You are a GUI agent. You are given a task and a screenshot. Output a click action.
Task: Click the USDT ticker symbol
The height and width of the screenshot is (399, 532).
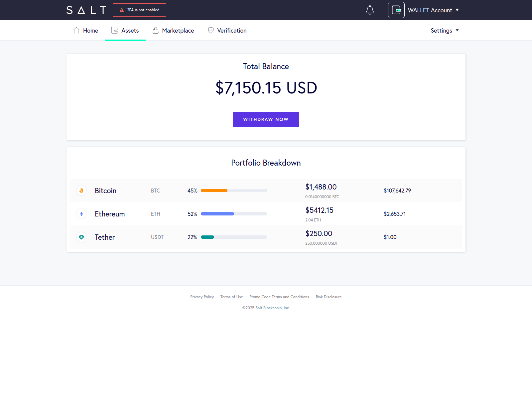click(x=157, y=237)
